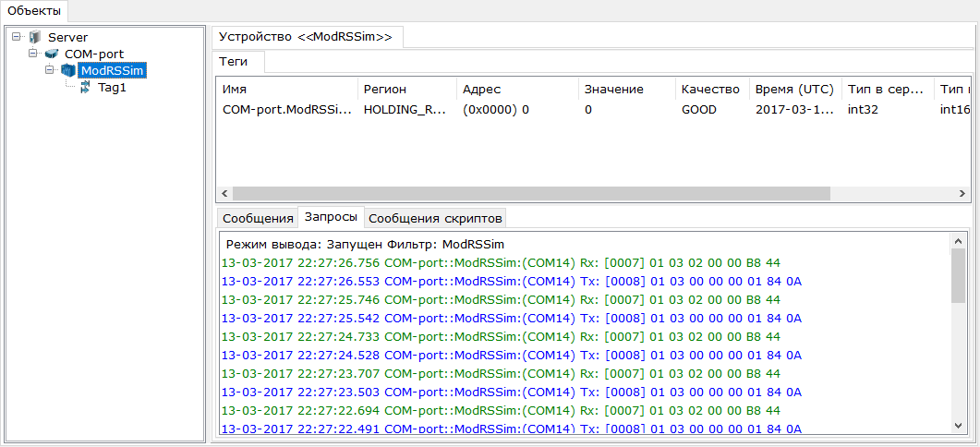Click the Rx log line at 22:27:26.756
This screenshot has width=980, height=447.
tap(501, 263)
